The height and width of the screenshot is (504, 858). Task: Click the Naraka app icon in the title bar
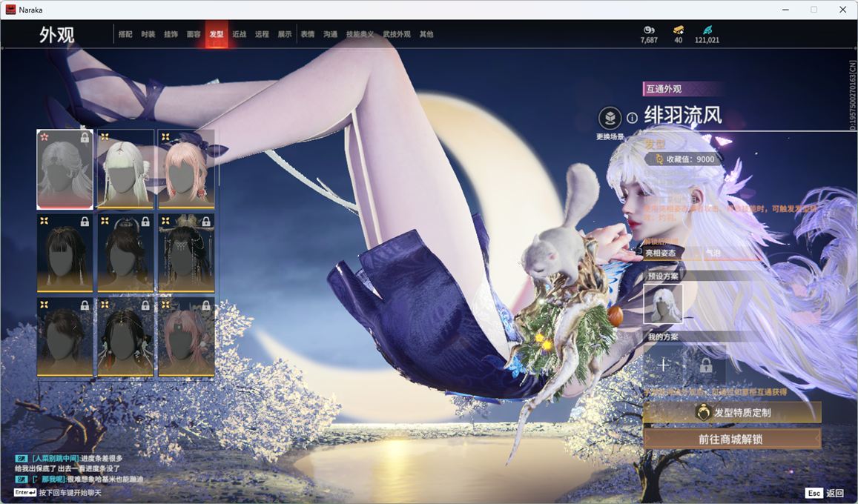pyautogui.click(x=10, y=10)
